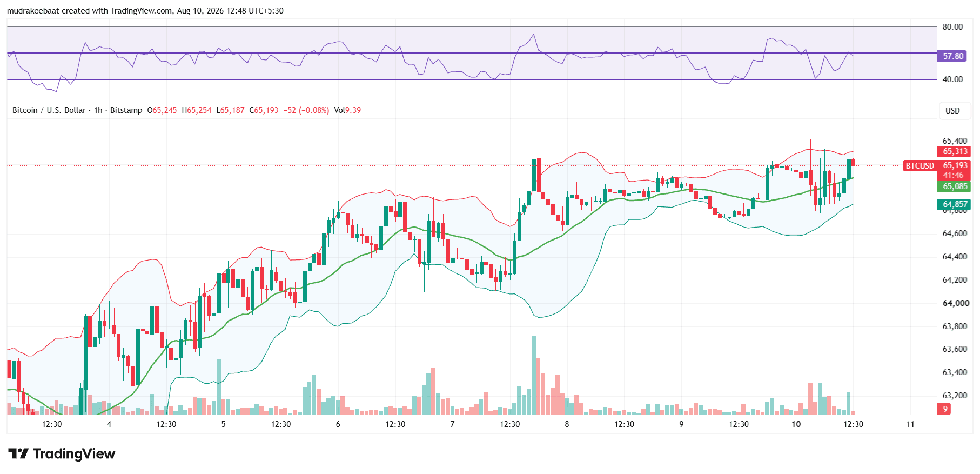Image resolution: width=980 pixels, height=474 pixels.
Task: Click the BTCUSD symbol tag
Action: coord(919,166)
